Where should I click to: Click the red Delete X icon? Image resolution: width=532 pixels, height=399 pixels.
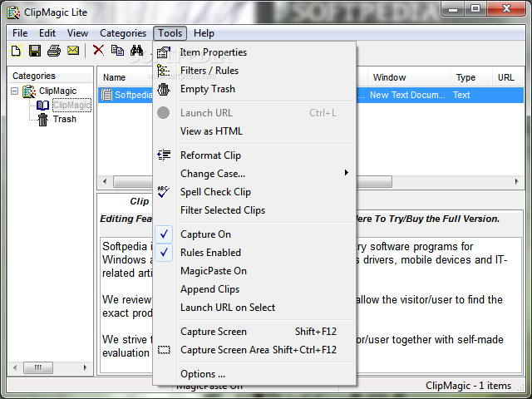click(x=98, y=50)
